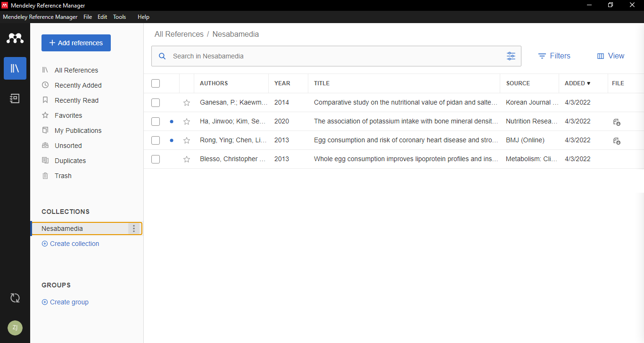The width and height of the screenshot is (644, 343).
Task: Tick the checkbox for Rong, Ying reference
Action: tap(156, 140)
